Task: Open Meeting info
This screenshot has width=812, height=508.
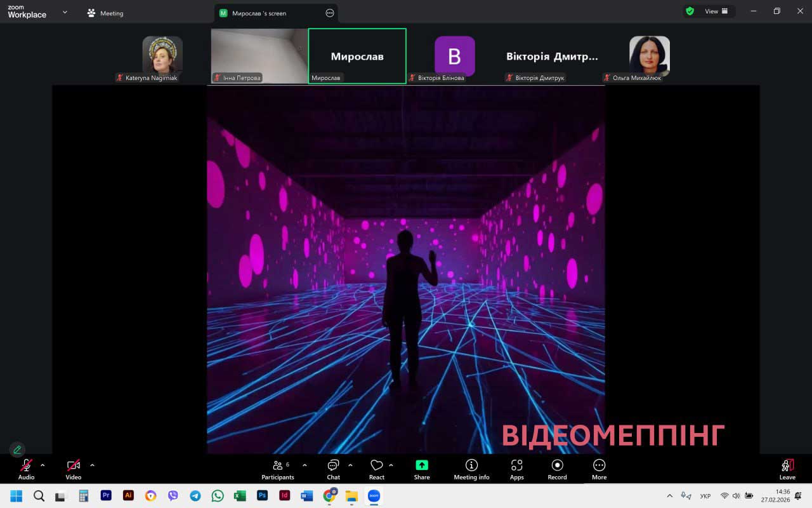Action: [471, 469]
